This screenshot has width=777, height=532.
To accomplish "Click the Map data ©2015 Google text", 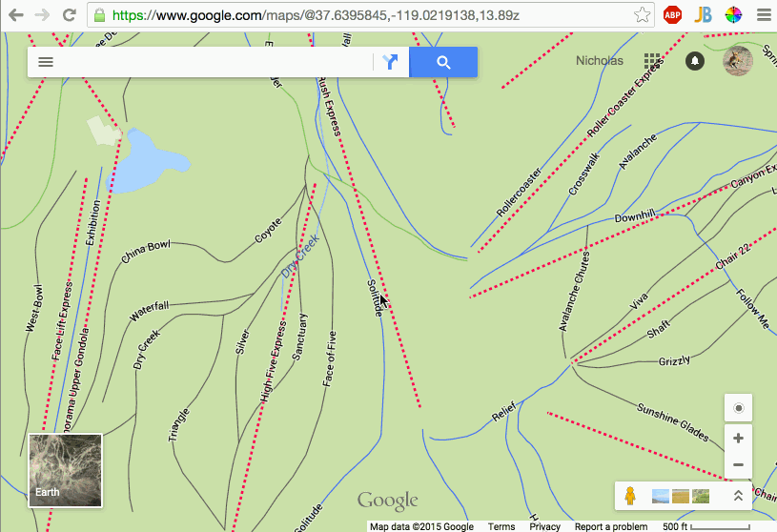I will click(421, 526).
